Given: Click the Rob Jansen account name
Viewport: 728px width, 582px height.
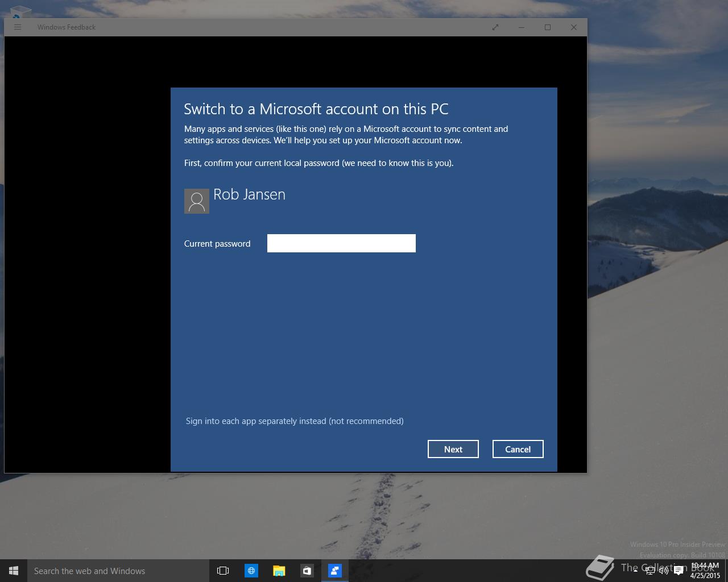Looking at the screenshot, I should click(x=249, y=194).
